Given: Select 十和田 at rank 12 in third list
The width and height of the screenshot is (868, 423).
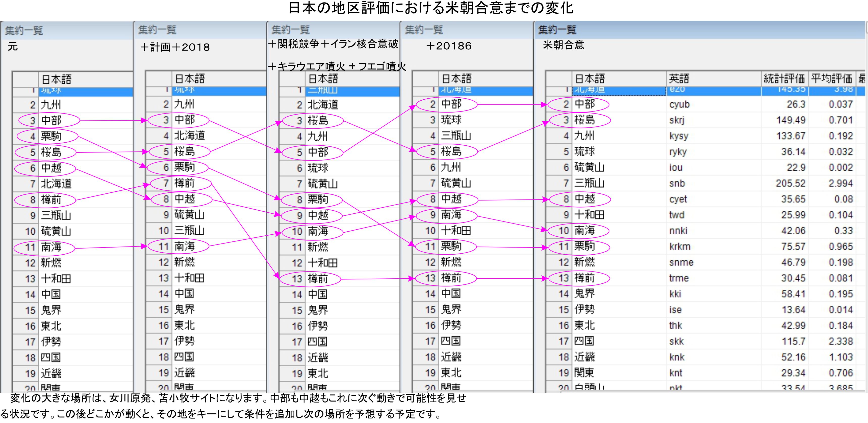Looking at the screenshot, I should click(322, 263).
